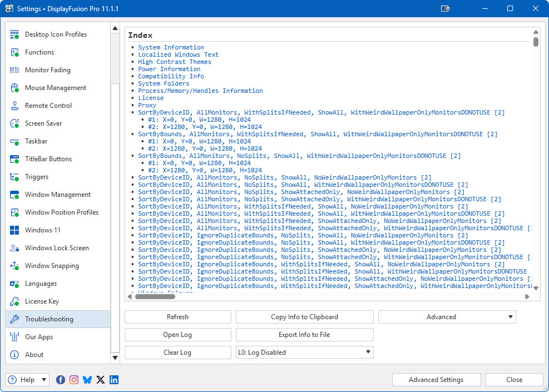
Task: Click the Mouse Management sidebar icon
Action: tap(15, 88)
